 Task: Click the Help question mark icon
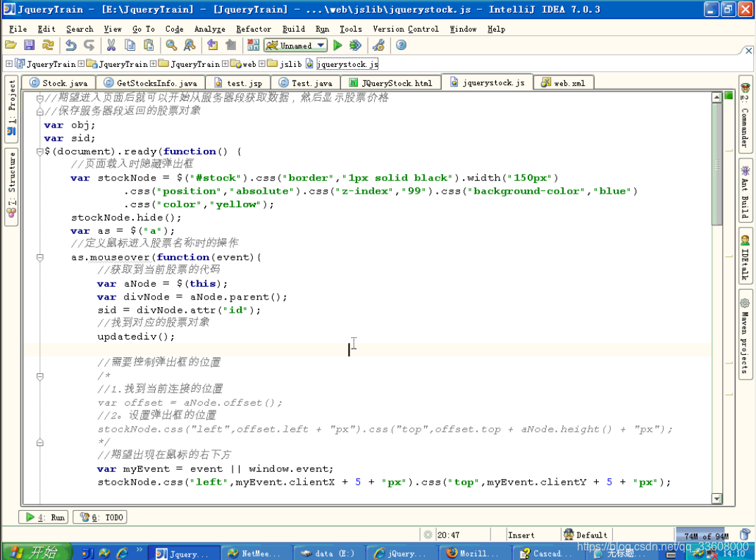point(401,45)
